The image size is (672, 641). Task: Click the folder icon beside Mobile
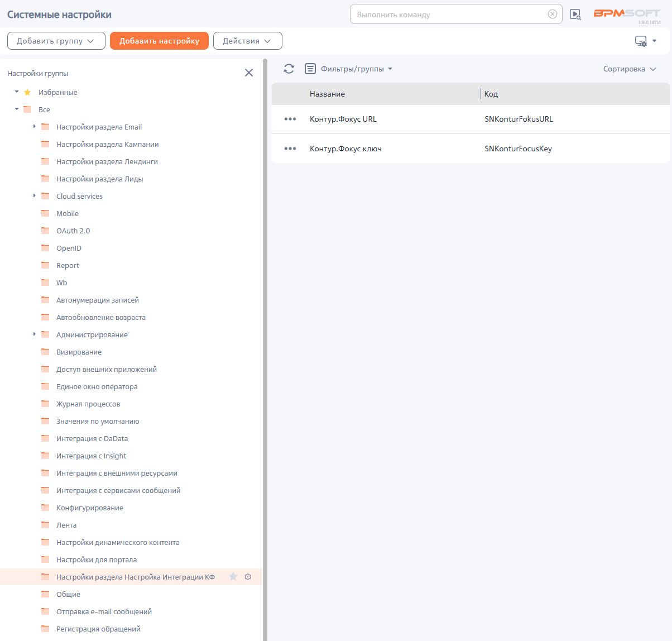tap(46, 213)
